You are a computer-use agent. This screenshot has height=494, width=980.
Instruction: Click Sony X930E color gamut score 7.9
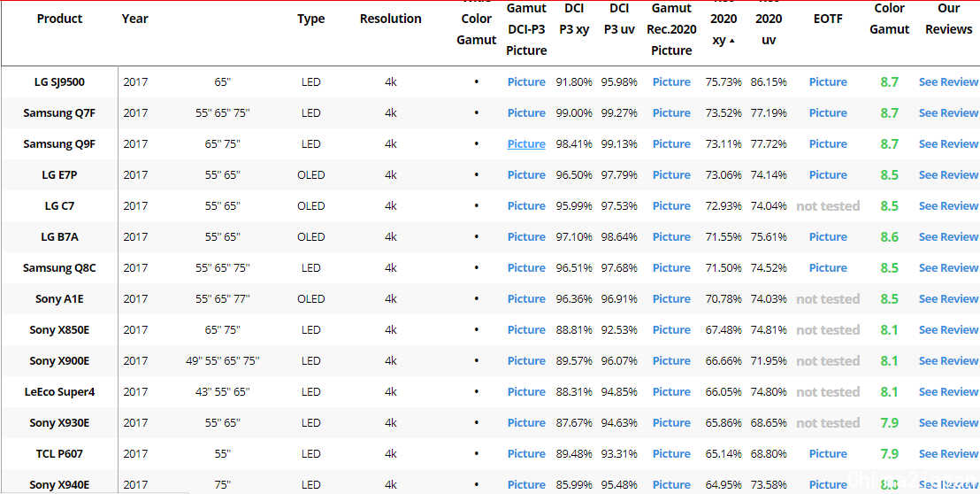890,422
